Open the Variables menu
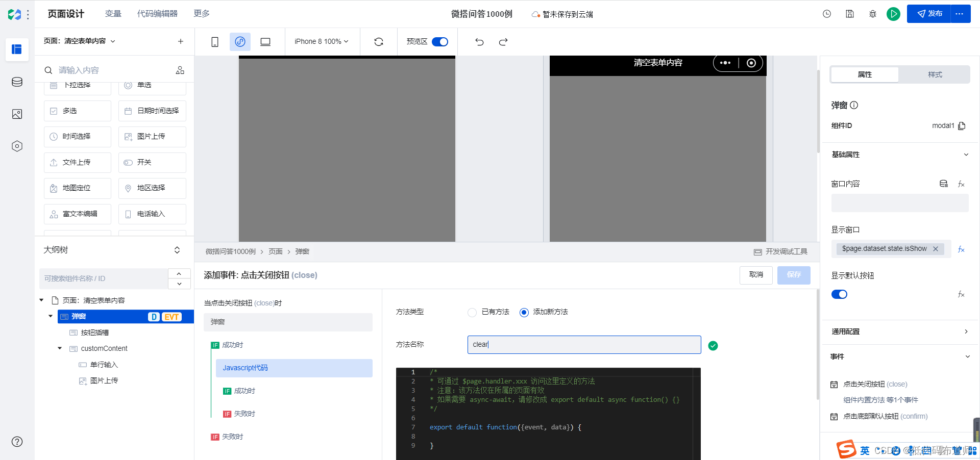980x460 pixels. 113,14
